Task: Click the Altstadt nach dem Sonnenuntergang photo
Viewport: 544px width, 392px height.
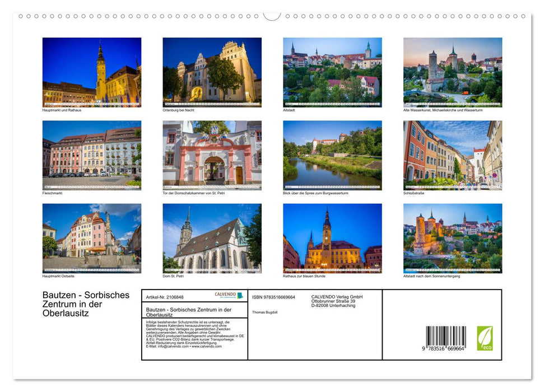Action: [453, 239]
